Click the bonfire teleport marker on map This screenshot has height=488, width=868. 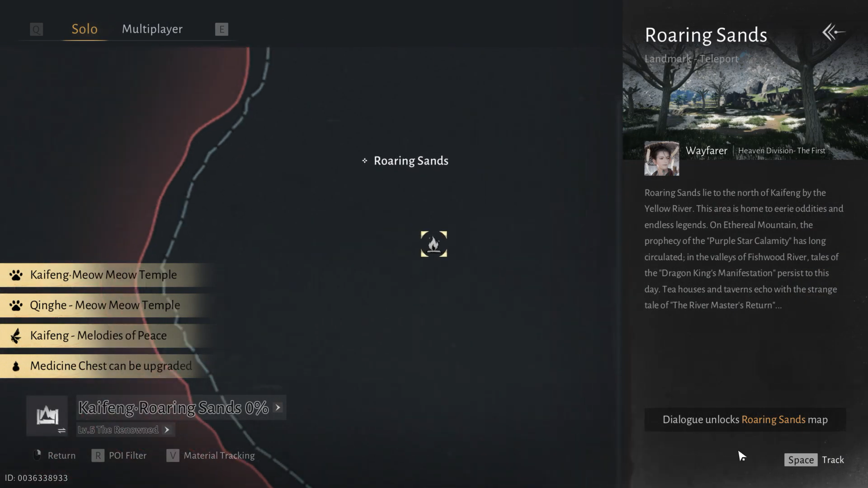click(434, 244)
